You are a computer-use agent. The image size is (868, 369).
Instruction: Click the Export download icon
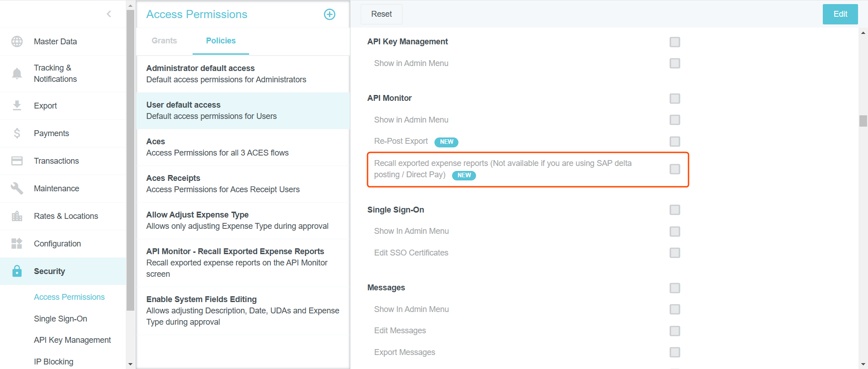tap(17, 105)
